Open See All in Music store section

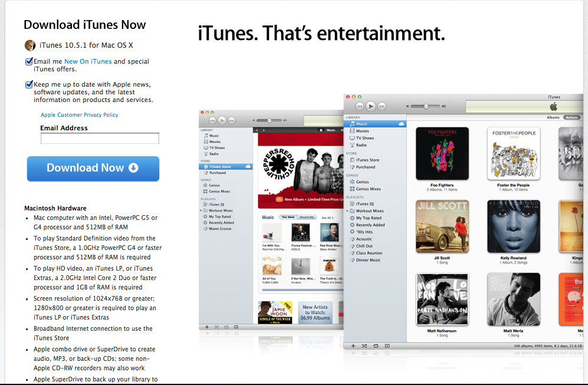click(x=326, y=218)
